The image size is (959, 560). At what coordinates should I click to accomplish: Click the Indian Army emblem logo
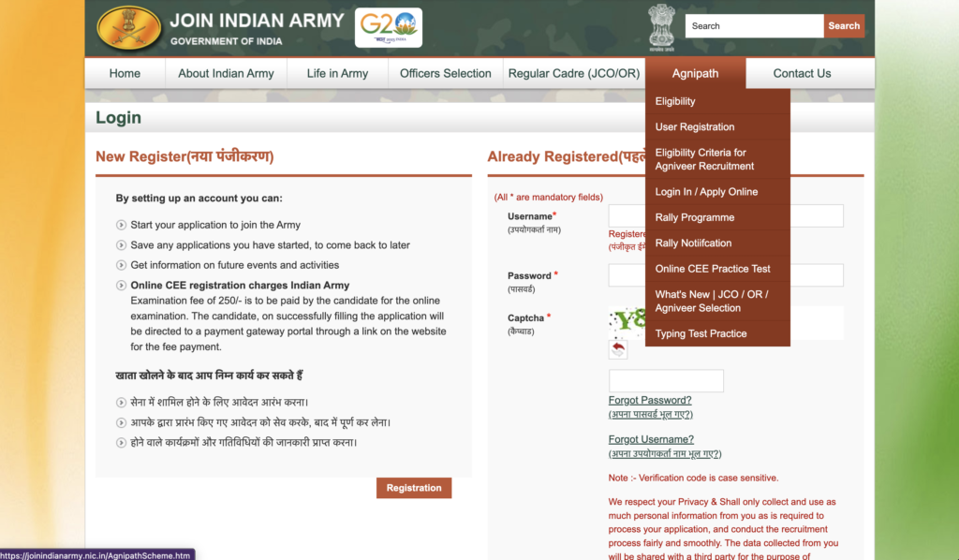(x=127, y=27)
